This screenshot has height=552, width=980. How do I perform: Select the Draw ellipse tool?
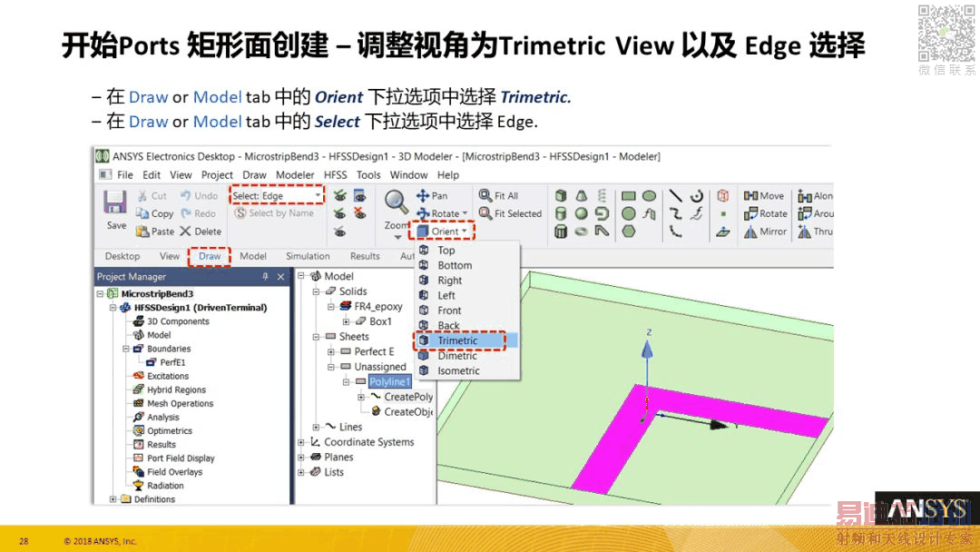pyautogui.click(x=650, y=196)
